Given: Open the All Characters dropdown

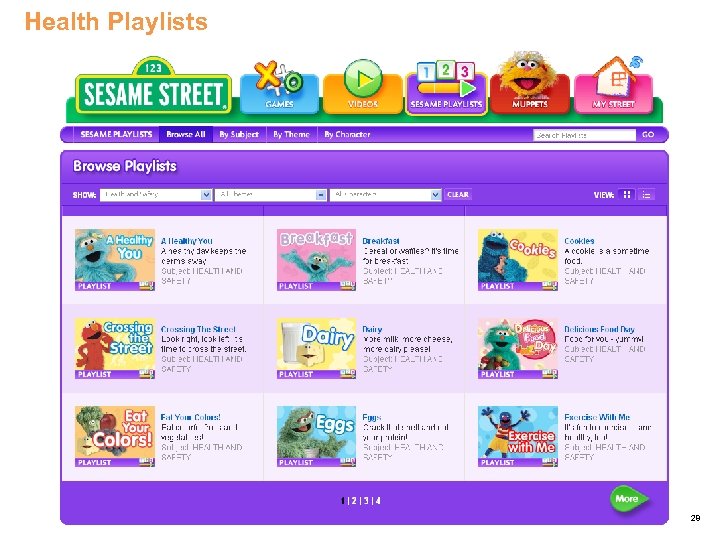Looking at the screenshot, I should pyautogui.click(x=385, y=195).
